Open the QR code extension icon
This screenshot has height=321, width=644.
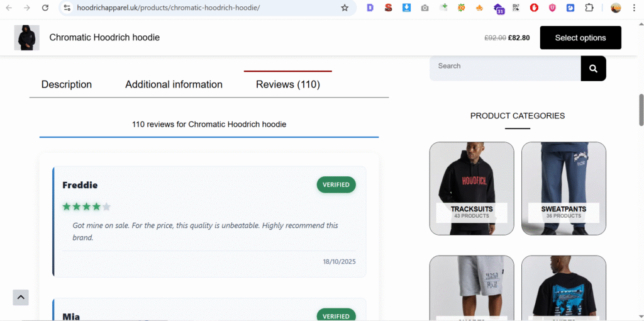click(x=516, y=8)
